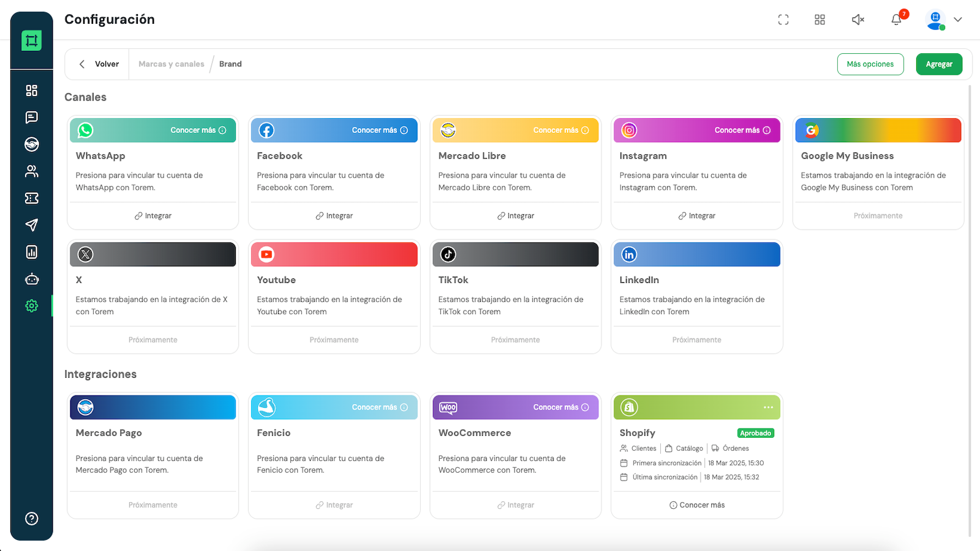Viewport: 980px width, 551px height.
Task: Click the Mercado Pago logo icon
Action: pos(85,407)
